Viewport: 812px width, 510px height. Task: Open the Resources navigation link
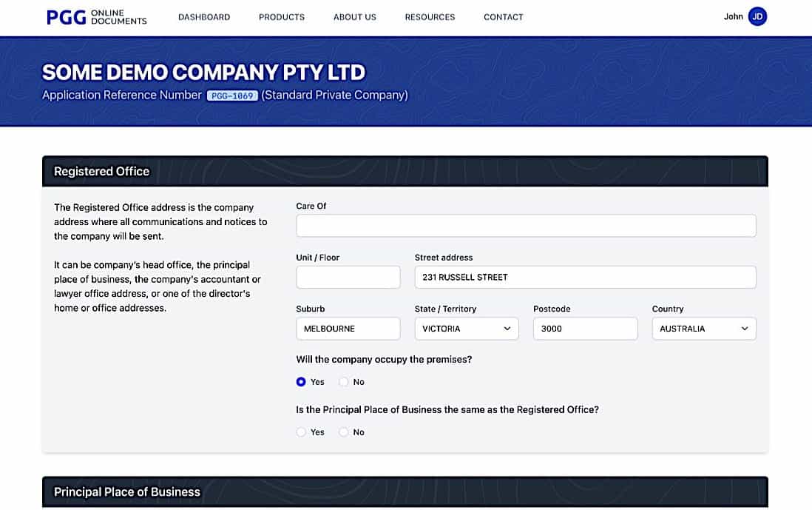click(x=430, y=16)
